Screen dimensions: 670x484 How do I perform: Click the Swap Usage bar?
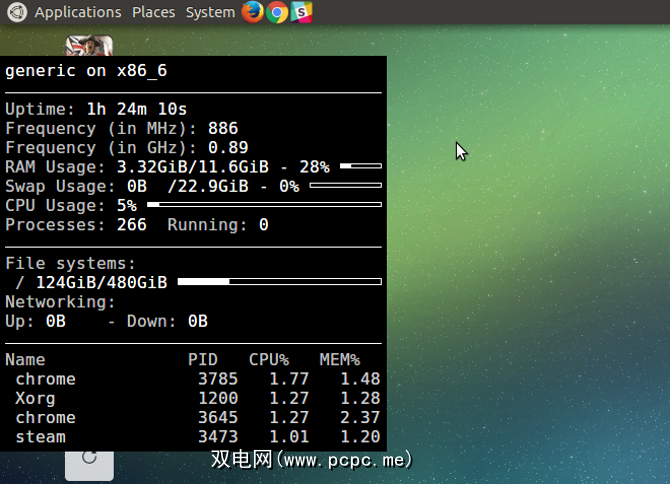click(x=345, y=186)
